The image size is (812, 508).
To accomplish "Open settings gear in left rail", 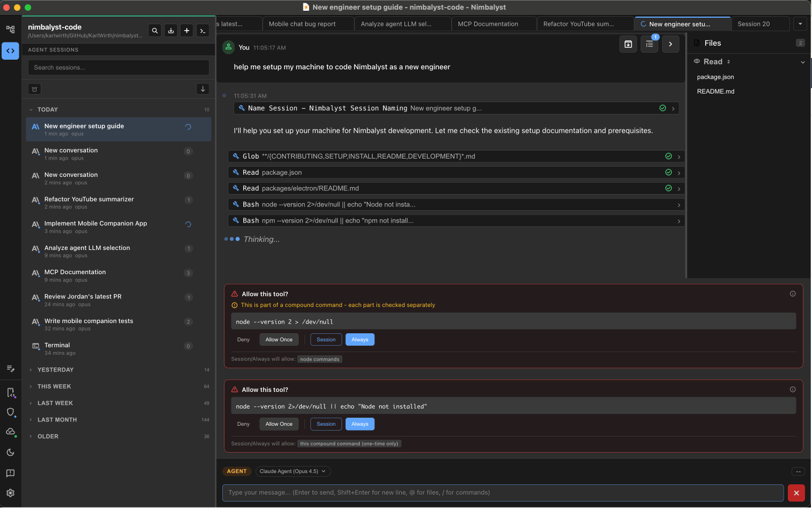I will pyautogui.click(x=10, y=493).
